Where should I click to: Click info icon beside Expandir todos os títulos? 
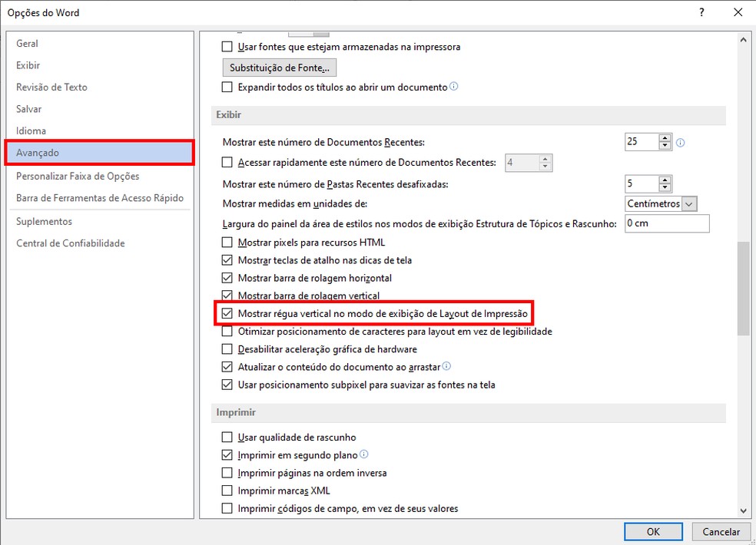454,86
